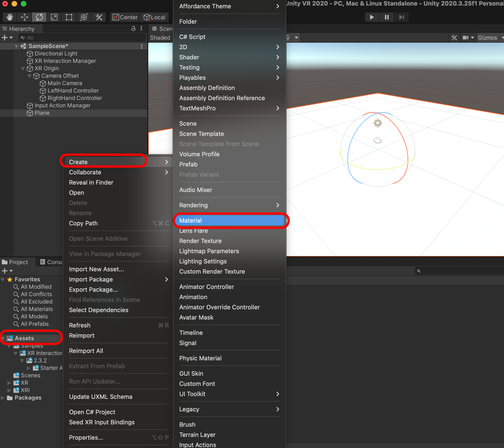Toggle Local handle rotation button
This screenshot has width=504, height=448.
point(154,17)
